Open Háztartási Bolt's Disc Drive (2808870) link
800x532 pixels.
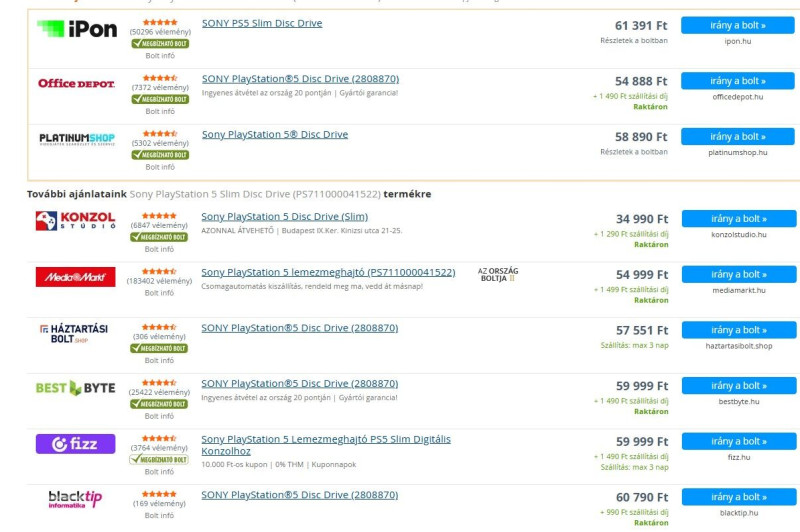299,327
